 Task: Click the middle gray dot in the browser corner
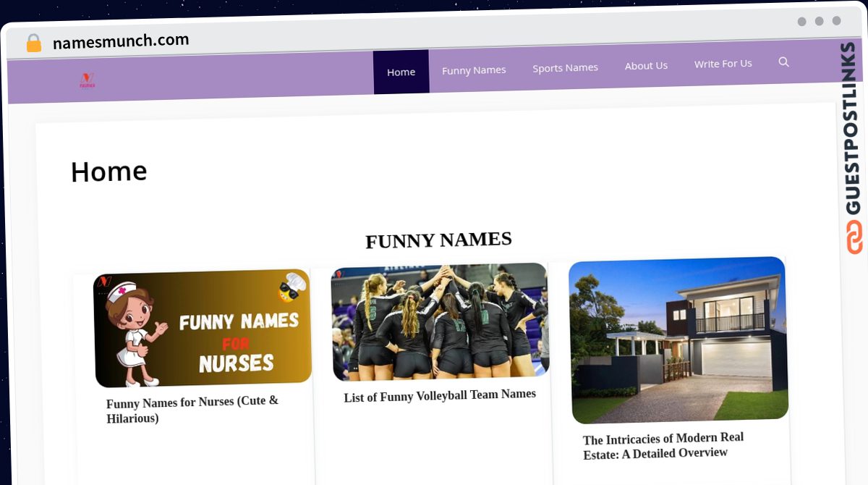pos(818,22)
